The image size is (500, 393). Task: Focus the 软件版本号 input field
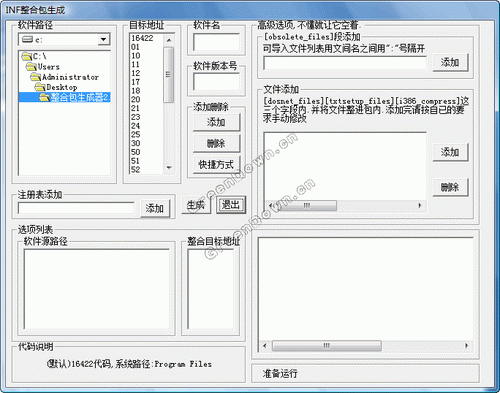coord(216,82)
